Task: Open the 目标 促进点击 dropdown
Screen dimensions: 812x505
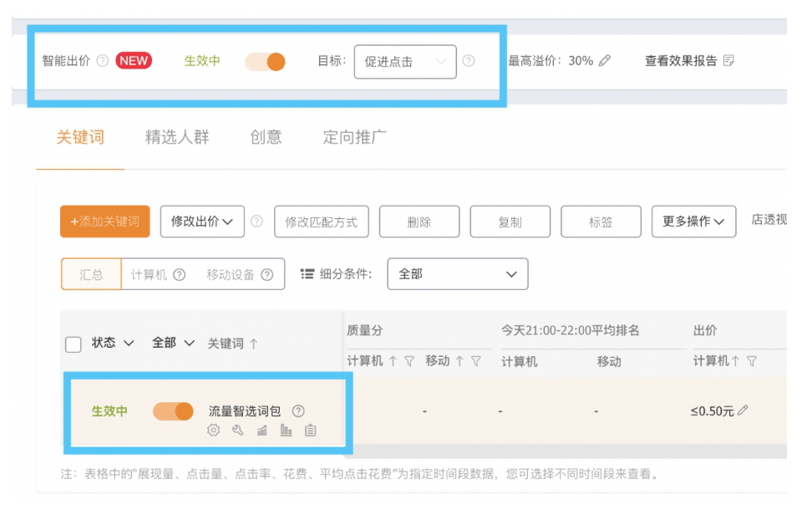Action: 405,62
